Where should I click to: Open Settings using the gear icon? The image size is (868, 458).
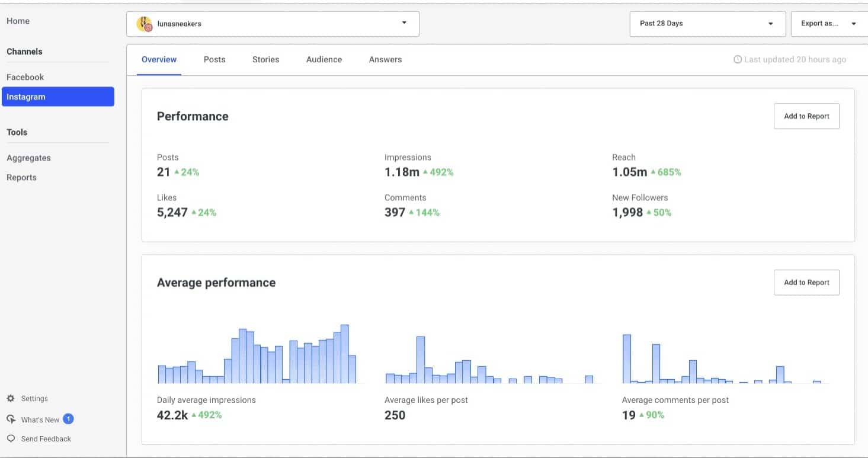(x=12, y=398)
